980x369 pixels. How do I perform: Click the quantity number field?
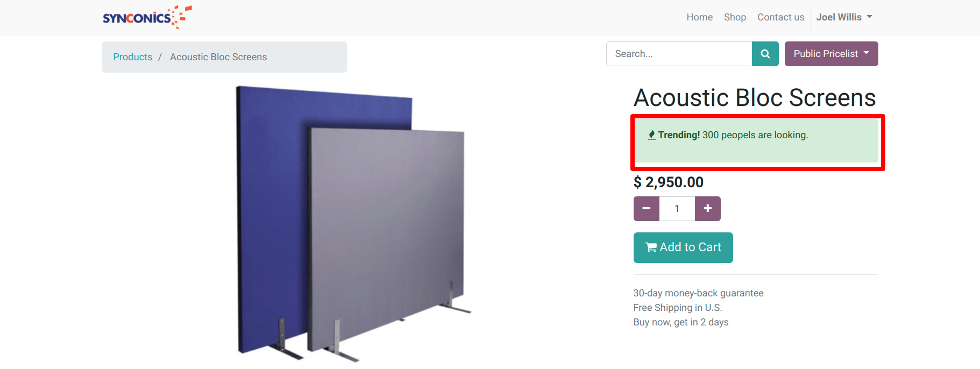(x=677, y=209)
